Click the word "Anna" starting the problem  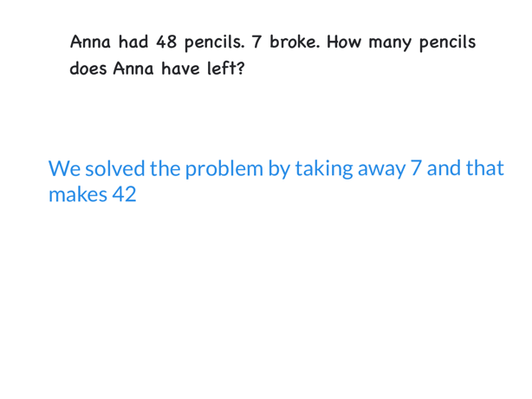pos(90,43)
